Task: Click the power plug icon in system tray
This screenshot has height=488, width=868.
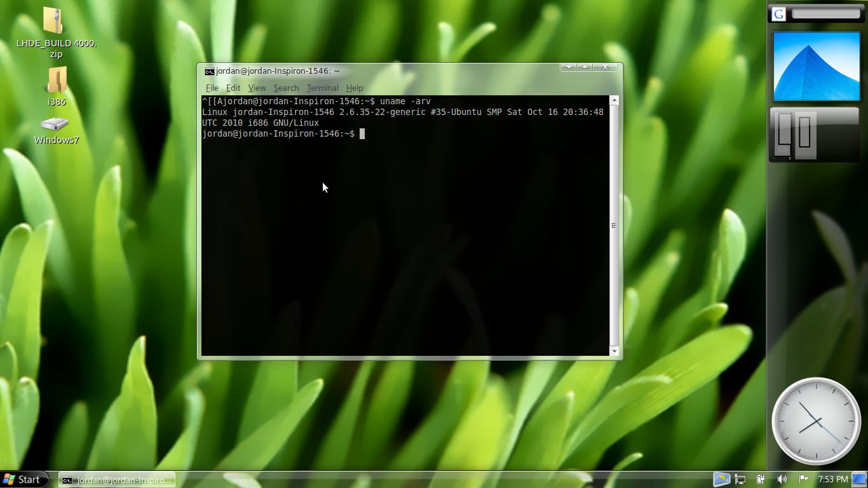Action: click(x=760, y=479)
